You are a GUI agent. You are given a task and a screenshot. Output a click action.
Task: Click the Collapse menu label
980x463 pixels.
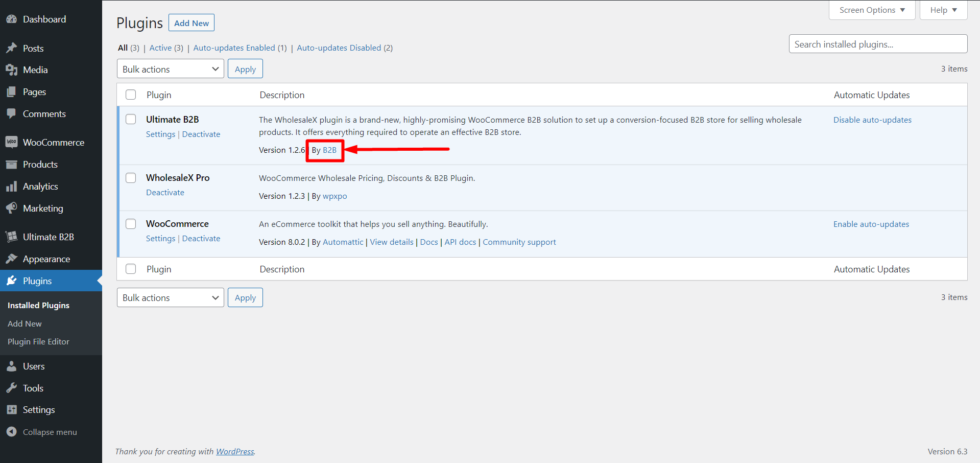click(x=50, y=432)
